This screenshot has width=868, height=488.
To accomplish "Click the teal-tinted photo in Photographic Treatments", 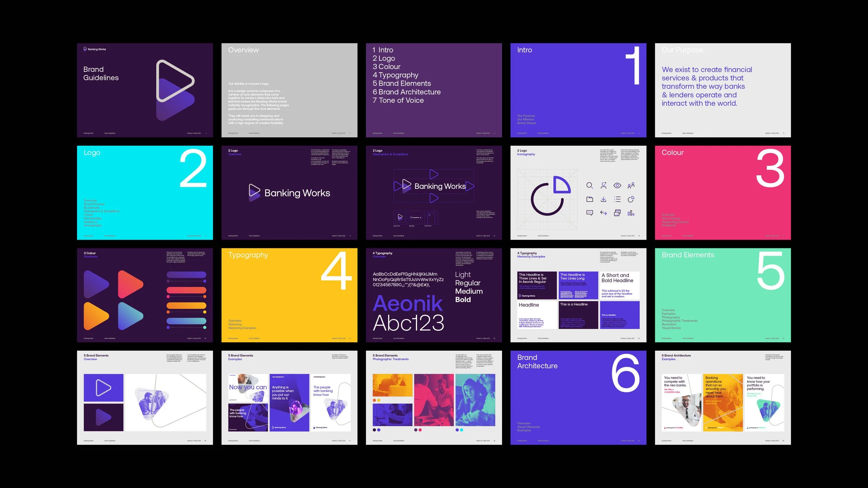I will coord(475,400).
